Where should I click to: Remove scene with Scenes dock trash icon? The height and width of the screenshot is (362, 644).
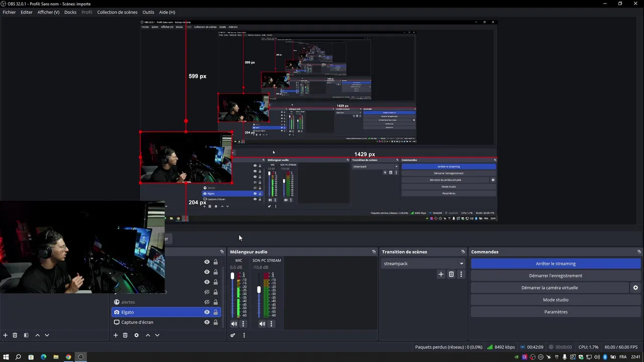pyautogui.click(x=15, y=335)
